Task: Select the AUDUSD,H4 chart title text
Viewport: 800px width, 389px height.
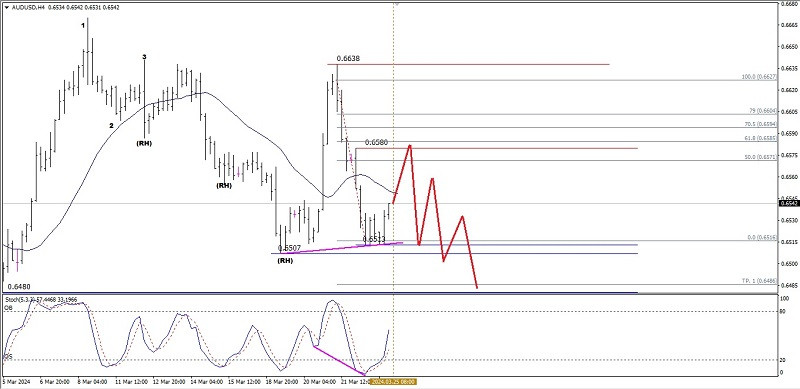Action: (28, 8)
